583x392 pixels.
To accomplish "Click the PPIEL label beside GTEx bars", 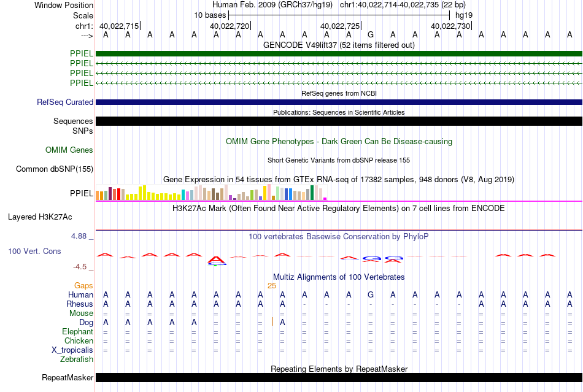I will (82, 193).
